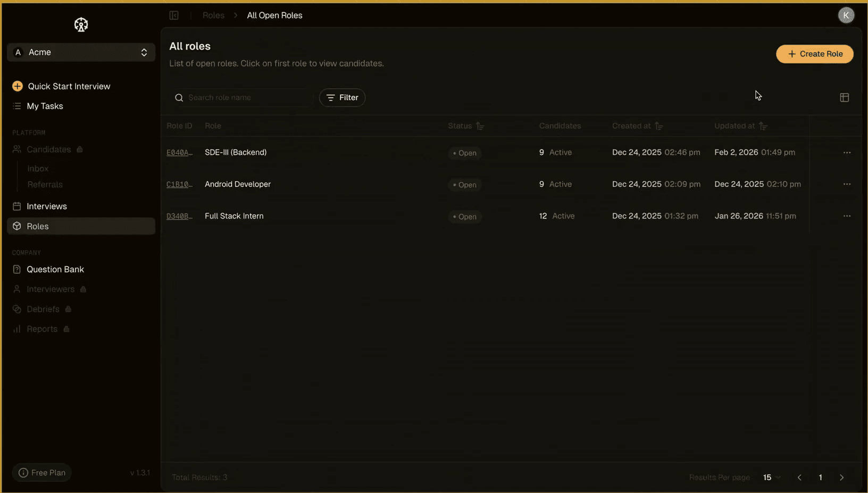Click the Search role name input field
This screenshot has height=493, width=868.
(x=240, y=97)
